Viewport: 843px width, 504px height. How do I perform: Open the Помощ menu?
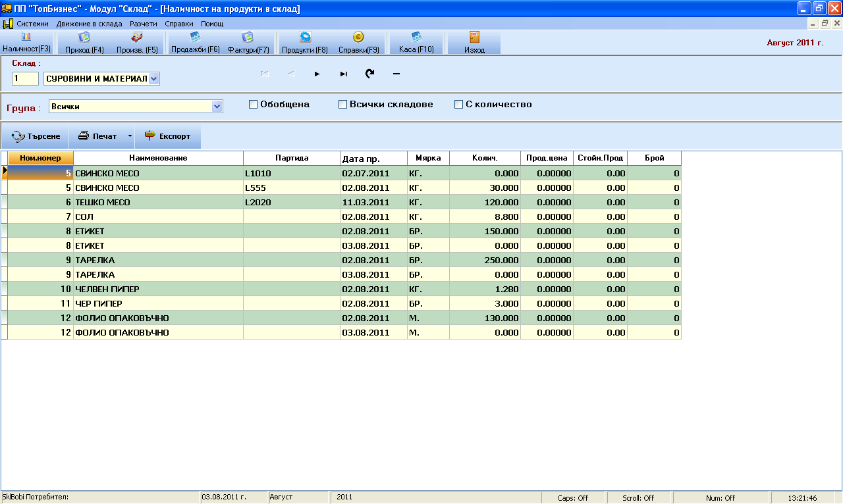point(212,24)
